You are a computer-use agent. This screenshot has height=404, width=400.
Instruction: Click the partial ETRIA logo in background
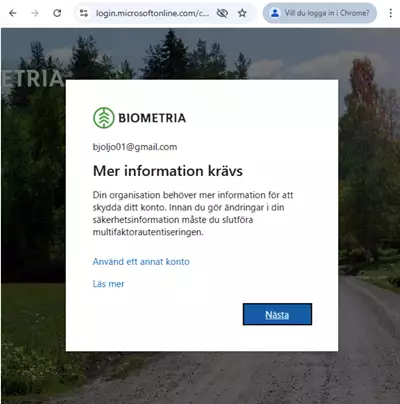pos(32,79)
